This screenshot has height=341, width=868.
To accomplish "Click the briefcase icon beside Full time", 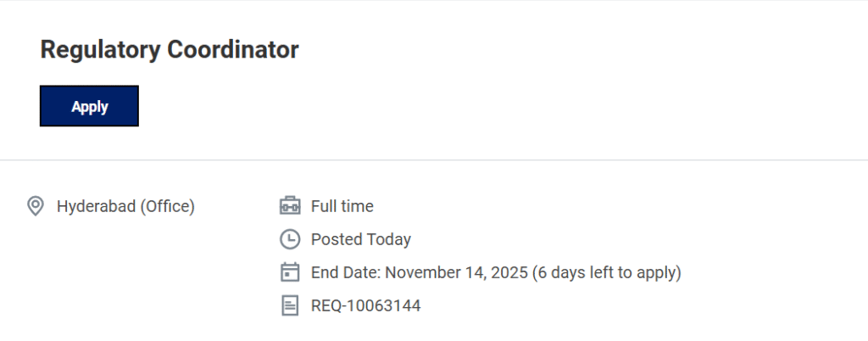I will coord(290,206).
